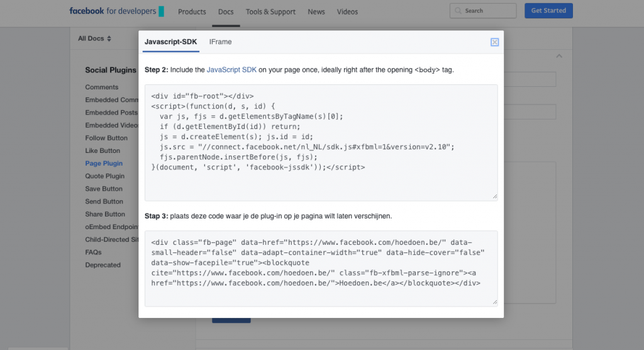
Task: Click the Get Started button
Action: tap(548, 11)
